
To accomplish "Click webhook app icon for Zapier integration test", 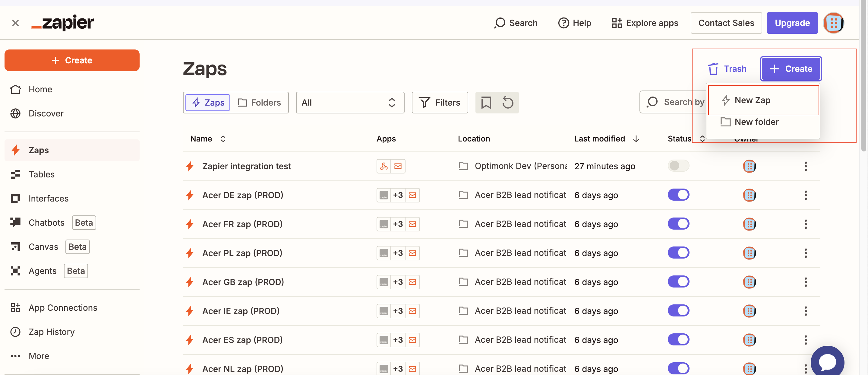I will pos(384,166).
